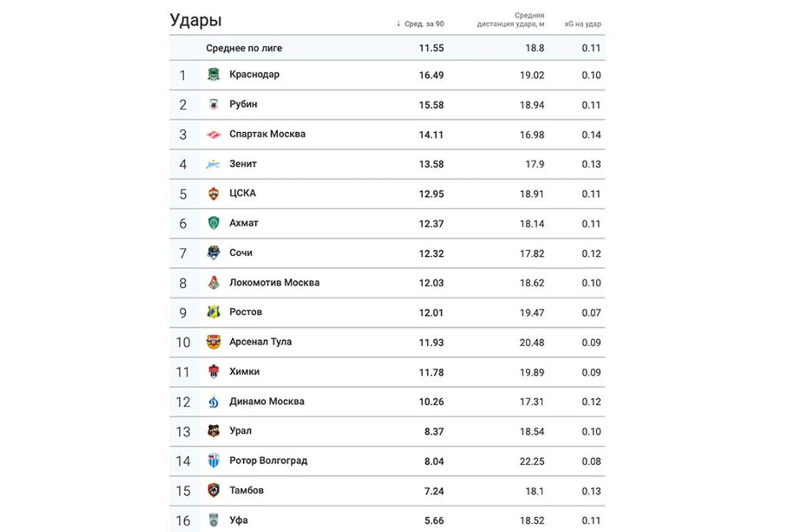The width and height of the screenshot is (798, 532).
Task: Click the Арсенал Тула club logo
Action: [214, 342]
